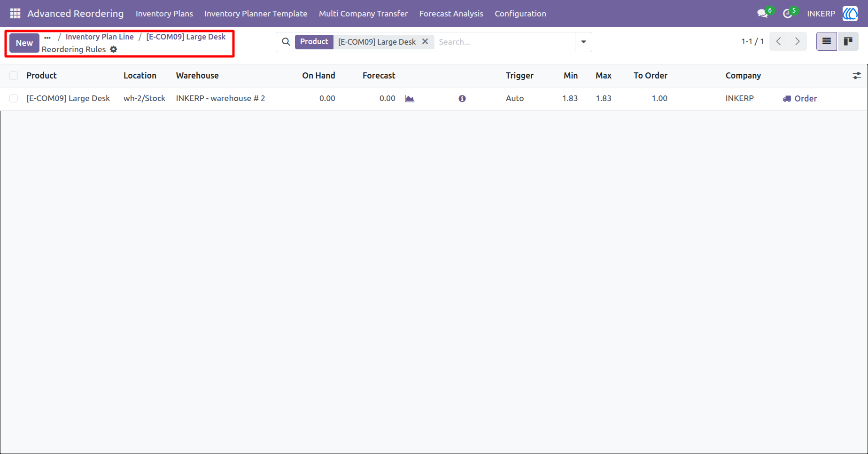Remove the Product filter facet
The width and height of the screenshot is (868, 454).
click(425, 41)
